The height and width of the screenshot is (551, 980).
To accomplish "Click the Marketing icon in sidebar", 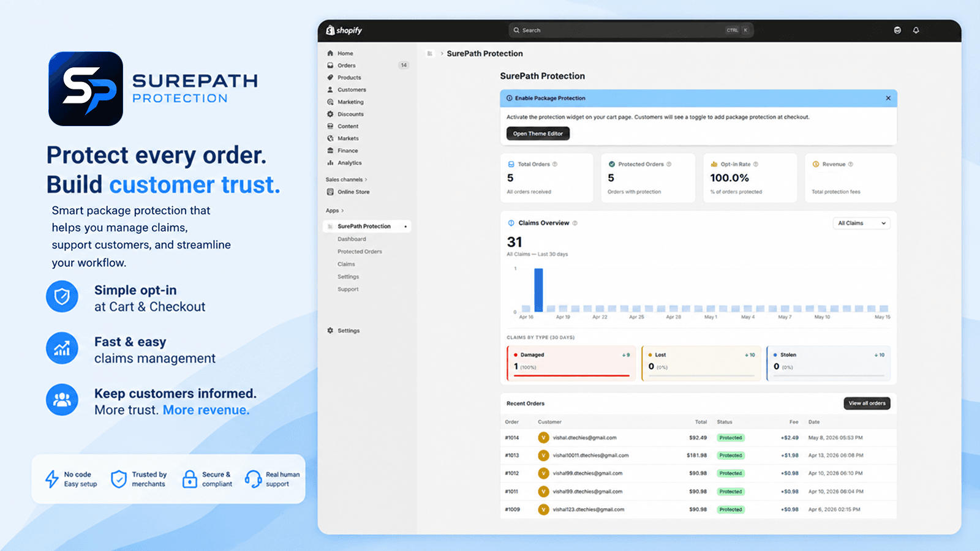I will click(330, 102).
